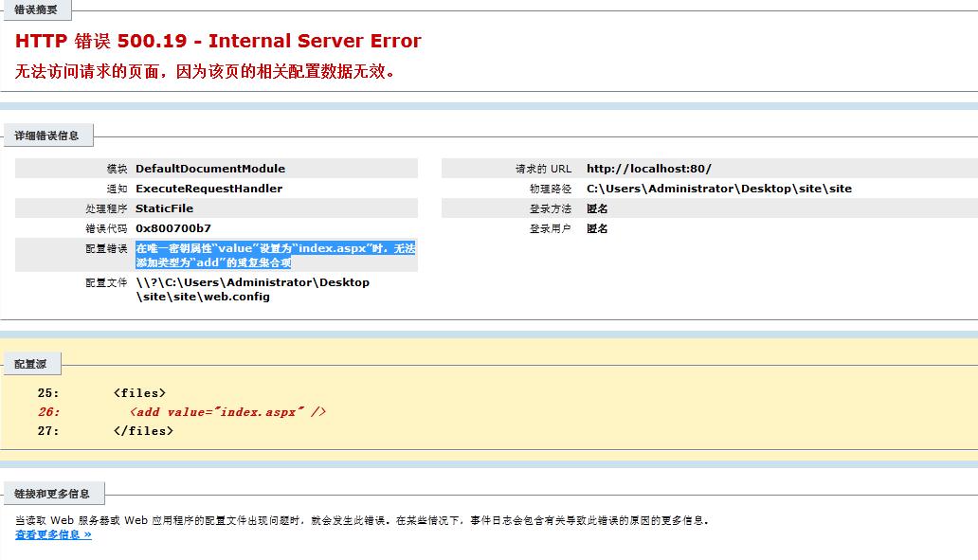The height and width of the screenshot is (560, 978).
Task: Click the 登录方法 field label
Action: point(550,208)
